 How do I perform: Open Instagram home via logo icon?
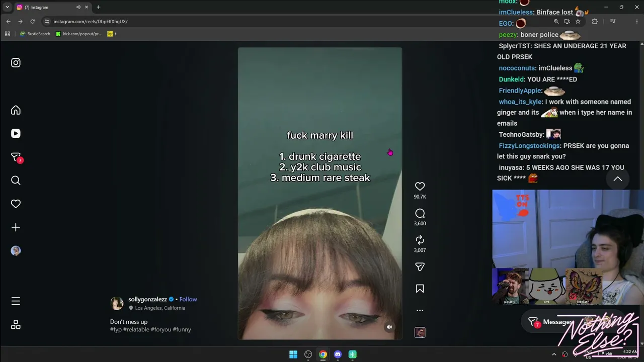pyautogui.click(x=16, y=63)
